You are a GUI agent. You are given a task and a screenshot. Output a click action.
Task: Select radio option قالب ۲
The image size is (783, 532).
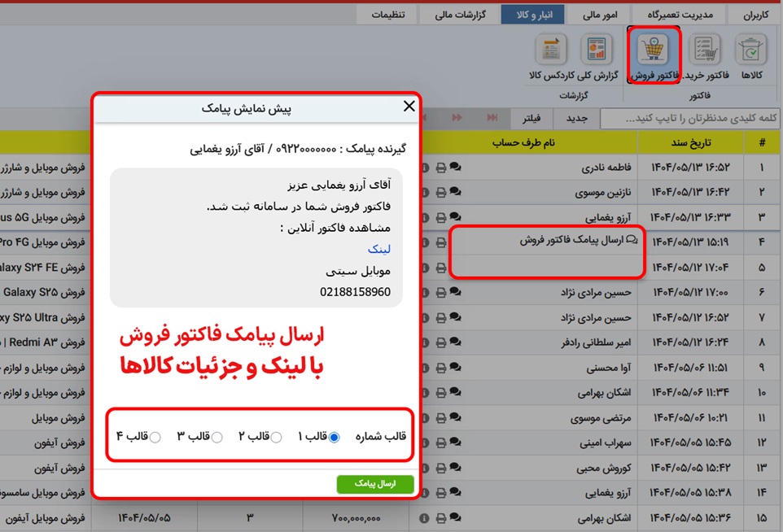(x=276, y=436)
